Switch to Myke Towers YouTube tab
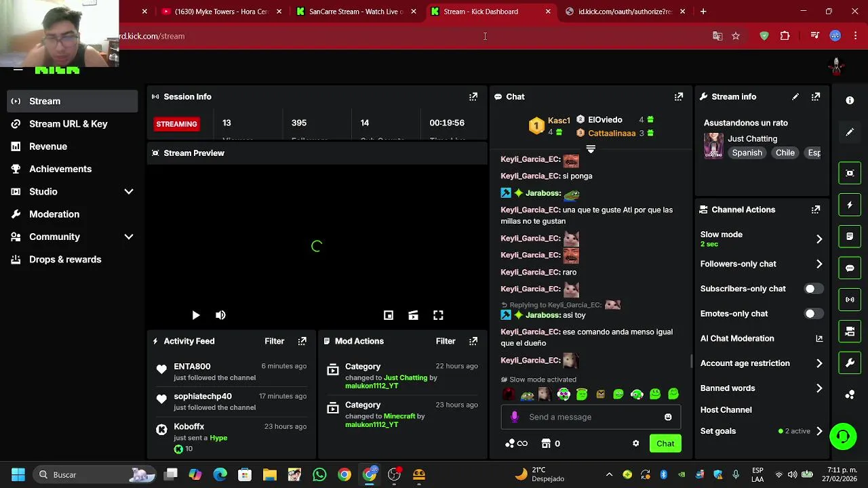This screenshot has width=868, height=488. click(220, 12)
